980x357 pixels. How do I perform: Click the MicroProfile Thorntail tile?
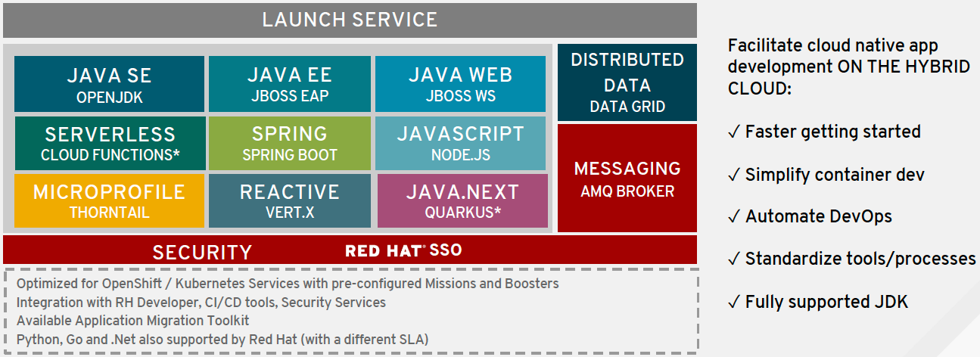110,200
